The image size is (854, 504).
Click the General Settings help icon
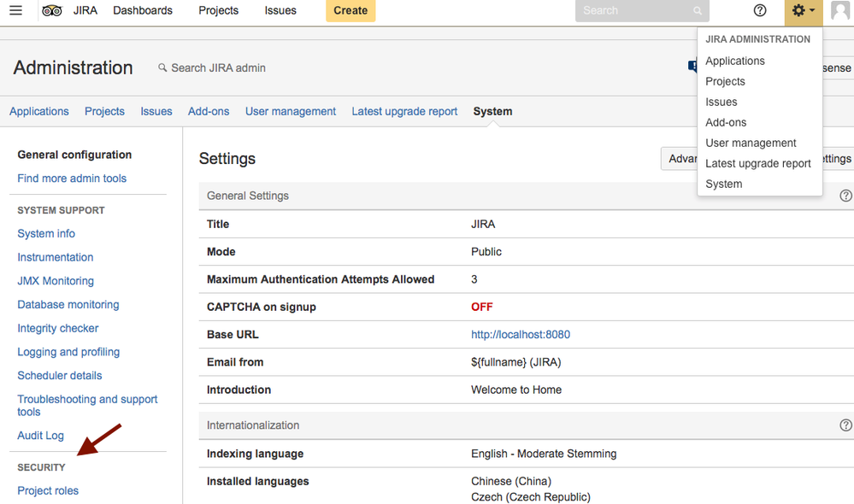click(x=845, y=196)
